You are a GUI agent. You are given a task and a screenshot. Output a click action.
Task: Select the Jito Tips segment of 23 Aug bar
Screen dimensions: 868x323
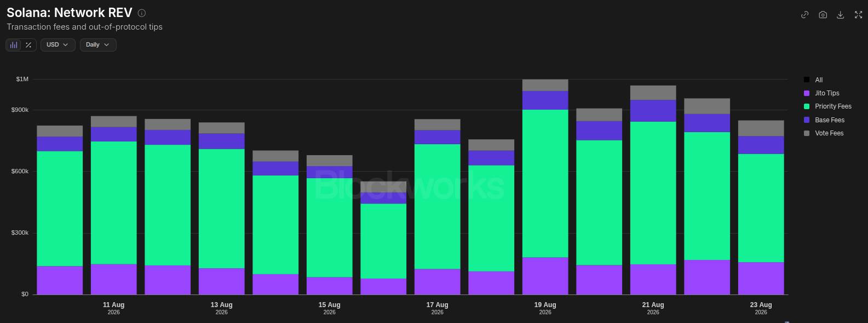(x=761, y=279)
